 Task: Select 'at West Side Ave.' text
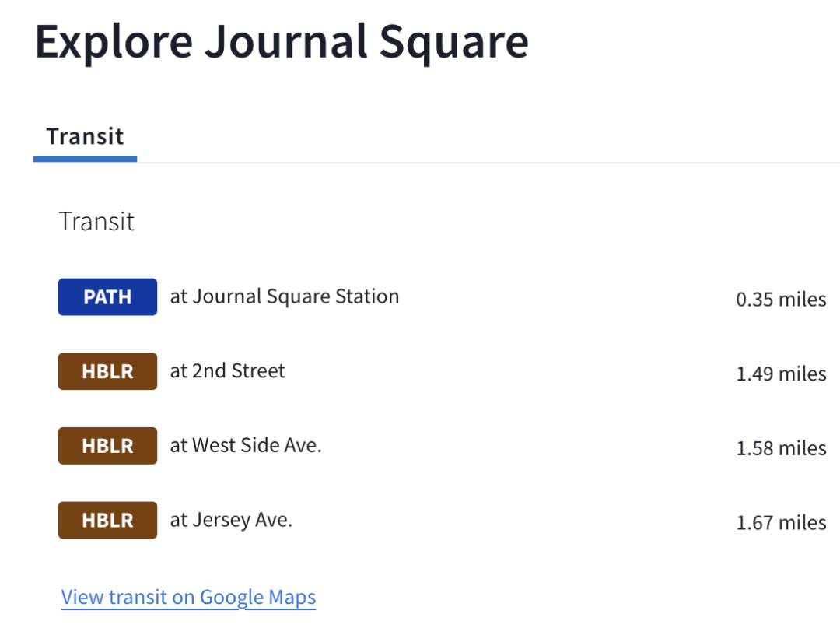point(246,445)
